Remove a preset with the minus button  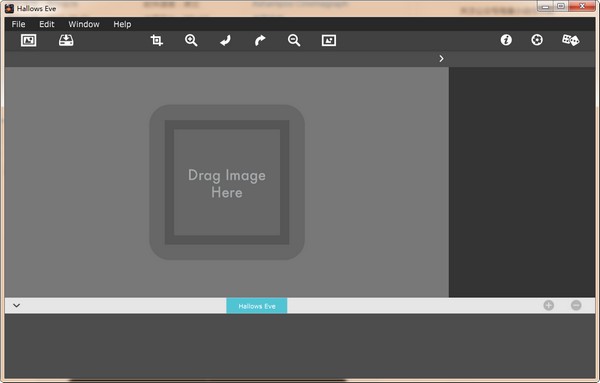coord(576,305)
